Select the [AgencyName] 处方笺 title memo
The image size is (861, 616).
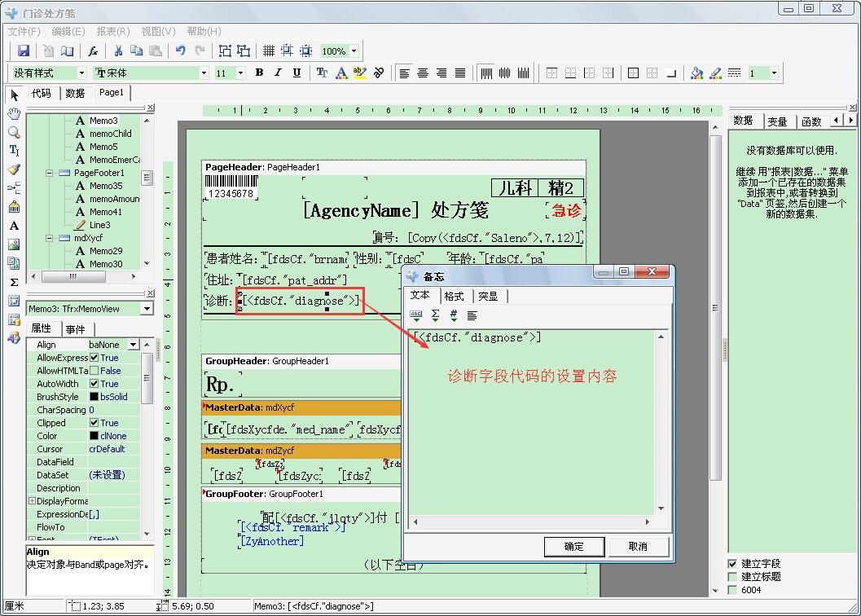coord(396,210)
